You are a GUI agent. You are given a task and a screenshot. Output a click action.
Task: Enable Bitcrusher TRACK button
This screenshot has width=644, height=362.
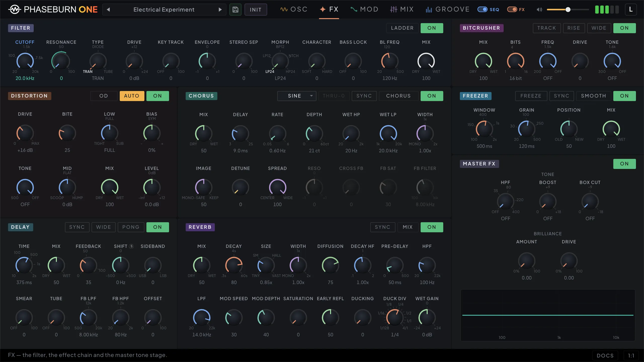point(547,28)
